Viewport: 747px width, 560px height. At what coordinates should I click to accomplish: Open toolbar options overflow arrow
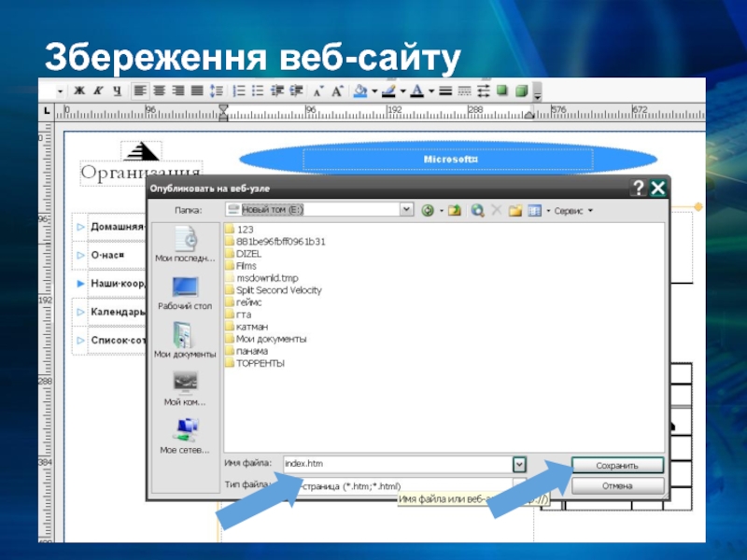click(x=538, y=91)
